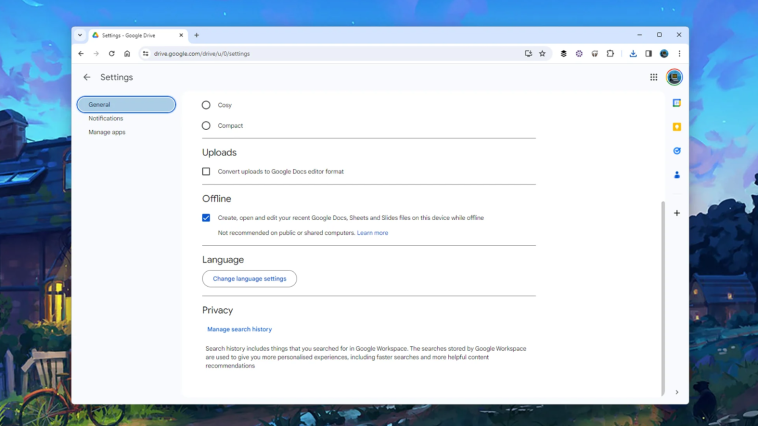Image resolution: width=758 pixels, height=426 pixels.
Task: Open the Chrome profile avatar
Action: (x=664, y=54)
